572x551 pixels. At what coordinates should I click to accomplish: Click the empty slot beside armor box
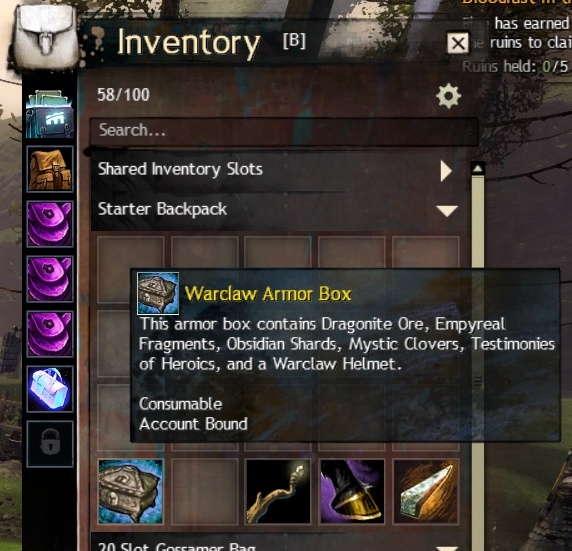[x=204, y=491]
